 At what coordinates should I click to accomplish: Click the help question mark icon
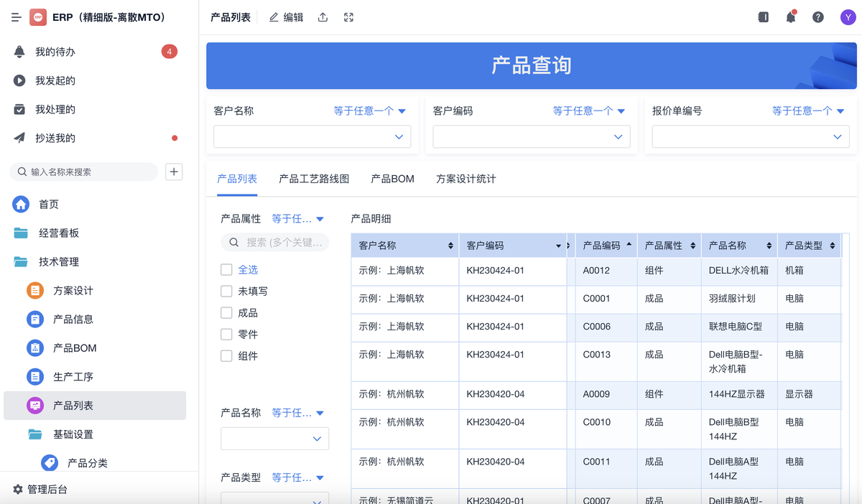pyautogui.click(x=817, y=17)
